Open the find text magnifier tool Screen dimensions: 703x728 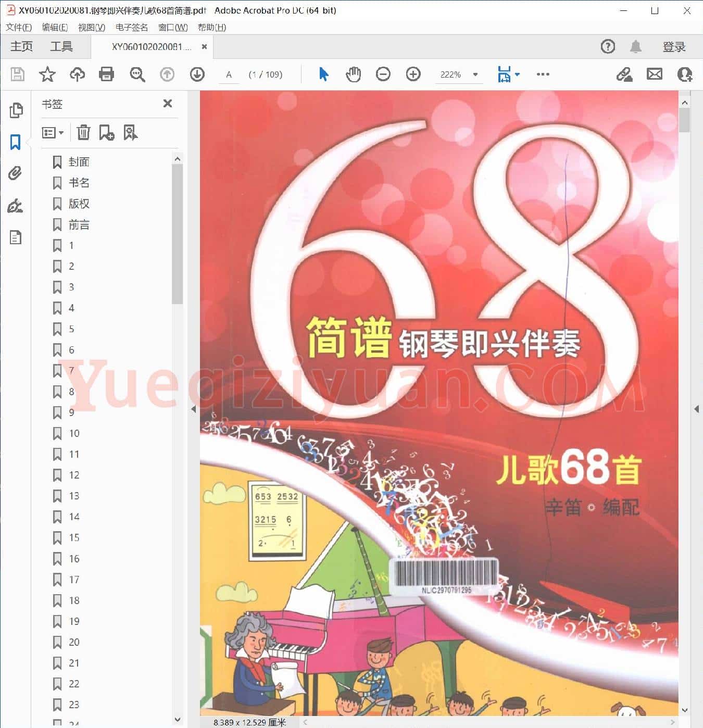tap(137, 74)
